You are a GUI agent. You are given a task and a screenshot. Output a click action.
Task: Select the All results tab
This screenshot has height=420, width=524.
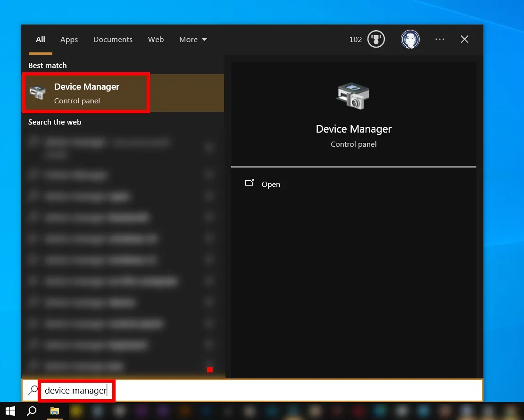(40, 39)
